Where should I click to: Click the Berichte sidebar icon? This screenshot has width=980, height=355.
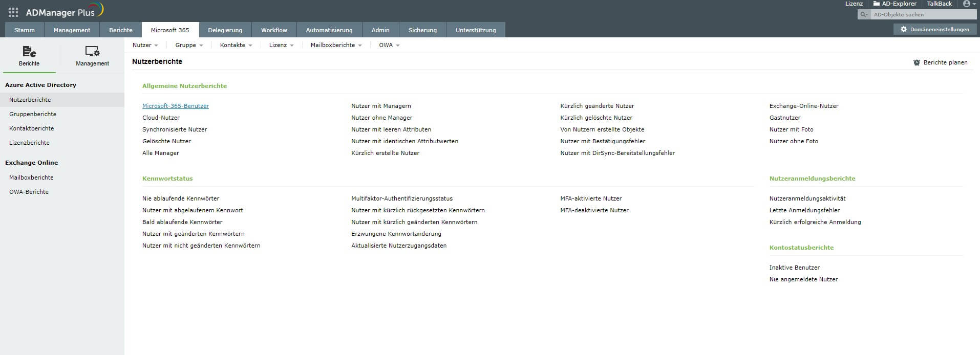click(29, 52)
